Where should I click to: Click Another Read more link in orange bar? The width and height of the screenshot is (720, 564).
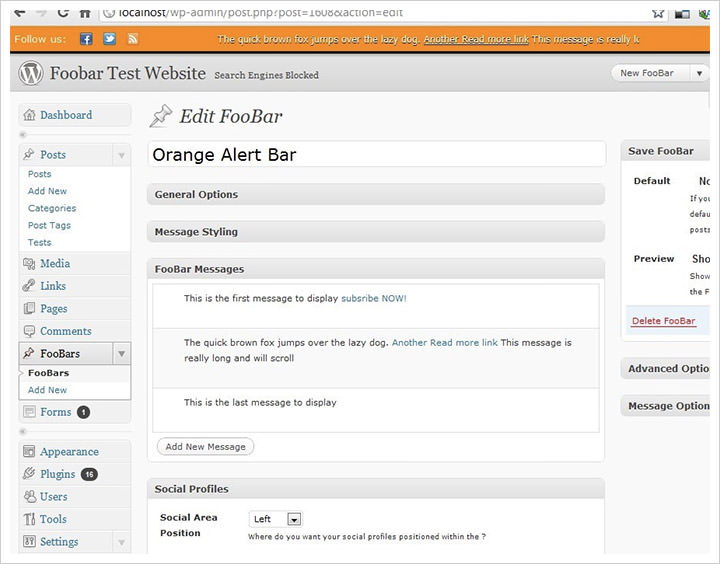(476, 39)
